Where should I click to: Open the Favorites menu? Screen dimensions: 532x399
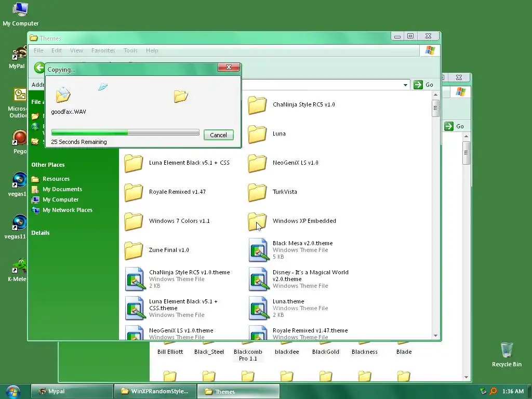click(103, 50)
